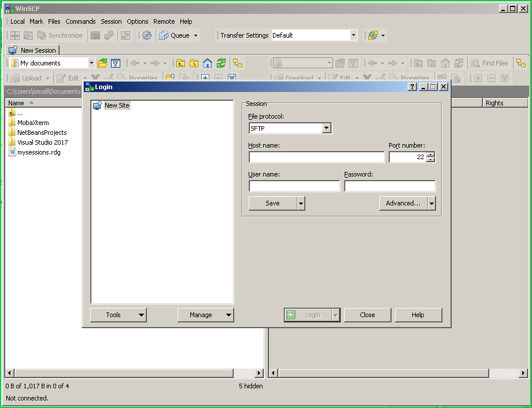532x408 pixels.
Task: Open the Session menu
Action: pyautogui.click(x=111, y=21)
